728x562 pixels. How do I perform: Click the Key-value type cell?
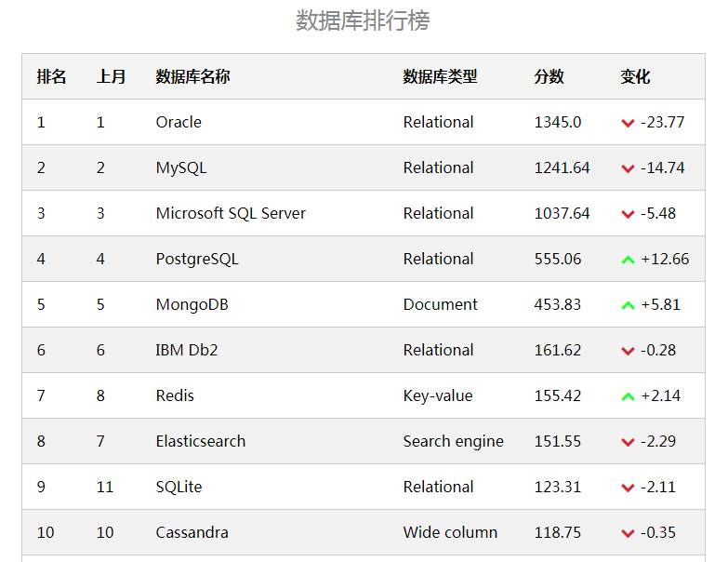pyautogui.click(x=438, y=395)
